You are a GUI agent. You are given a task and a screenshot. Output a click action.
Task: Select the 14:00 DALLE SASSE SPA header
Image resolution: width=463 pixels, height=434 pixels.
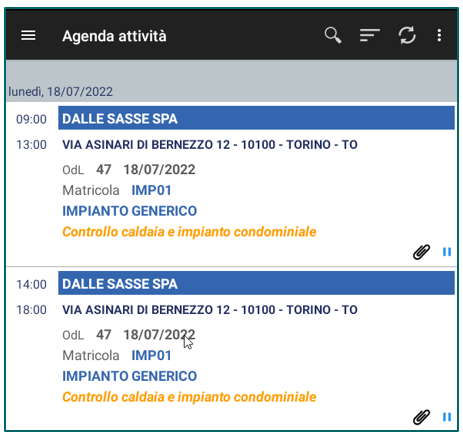(x=256, y=283)
